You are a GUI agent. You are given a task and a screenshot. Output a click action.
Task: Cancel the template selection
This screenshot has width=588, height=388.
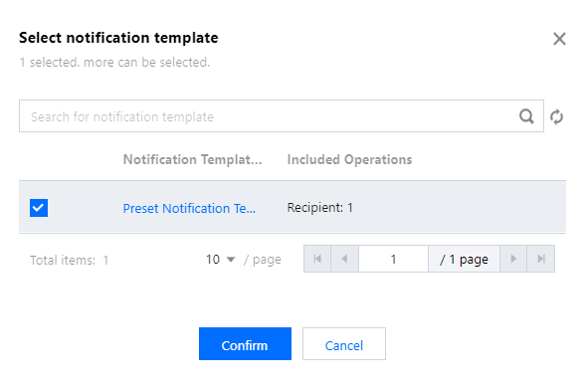344,344
